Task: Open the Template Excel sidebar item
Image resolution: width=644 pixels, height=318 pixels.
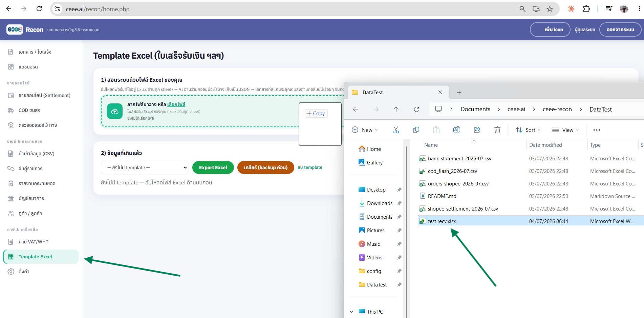Action: [x=41, y=257]
